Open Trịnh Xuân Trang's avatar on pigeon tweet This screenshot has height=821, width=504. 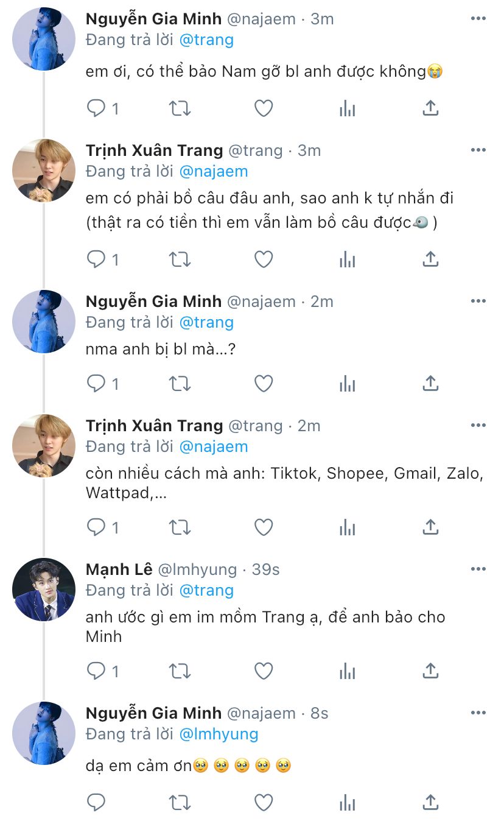(44, 170)
